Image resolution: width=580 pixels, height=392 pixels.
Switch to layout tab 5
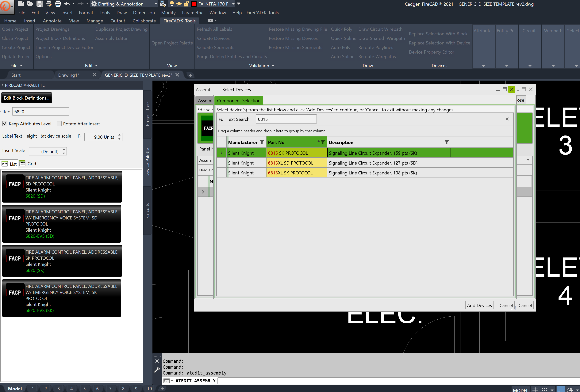point(84,389)
